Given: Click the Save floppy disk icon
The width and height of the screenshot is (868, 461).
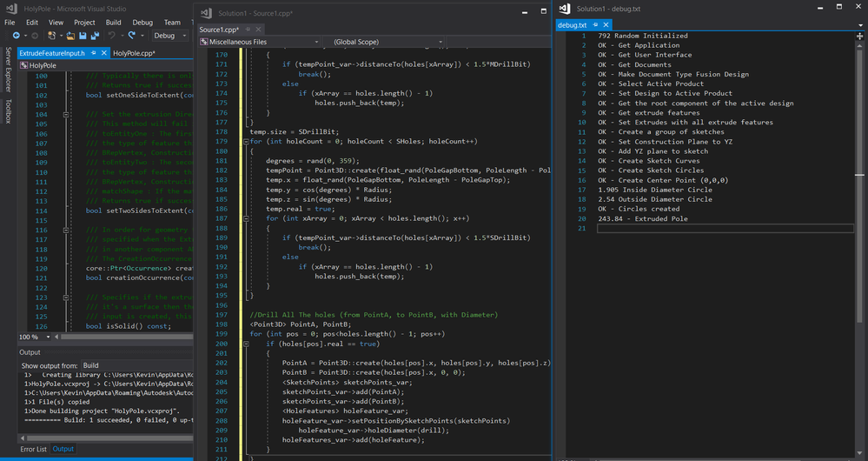Looking at the screenshot, I should click(x=83, y=36).
